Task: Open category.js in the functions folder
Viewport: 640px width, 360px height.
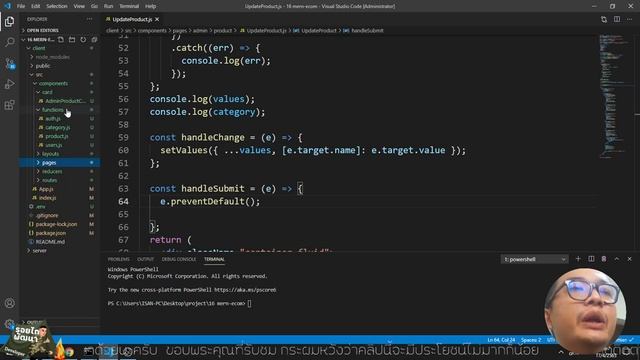Action: pyautogui.click(x=58, y=127)
